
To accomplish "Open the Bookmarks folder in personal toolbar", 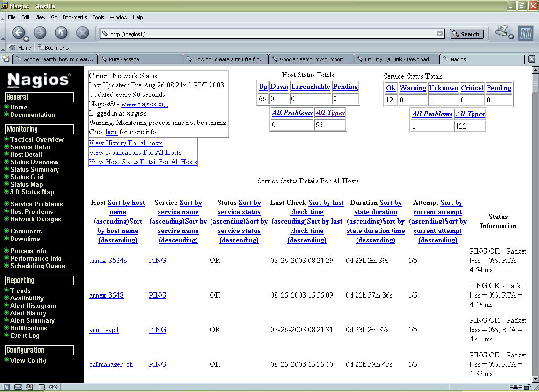I will (x=53, y=48).
